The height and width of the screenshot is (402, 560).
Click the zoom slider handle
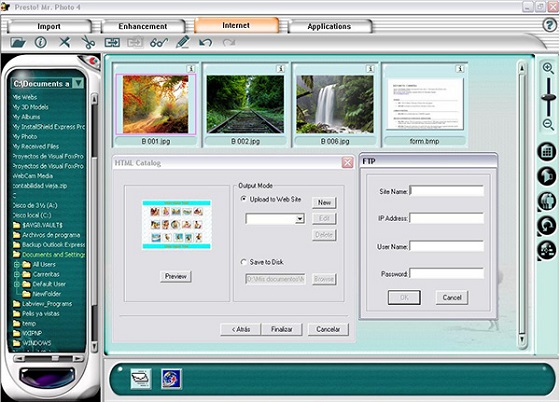[x=548, y=97]
